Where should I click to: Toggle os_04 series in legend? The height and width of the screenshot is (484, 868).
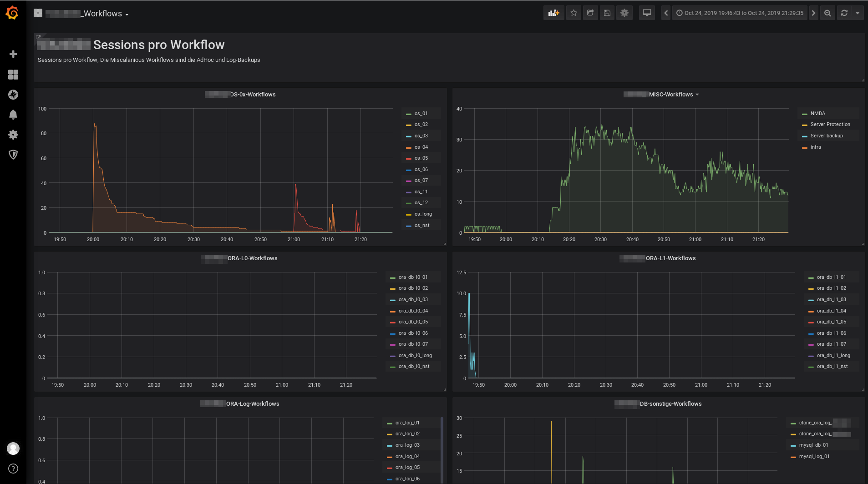click(x=421, y=147)
